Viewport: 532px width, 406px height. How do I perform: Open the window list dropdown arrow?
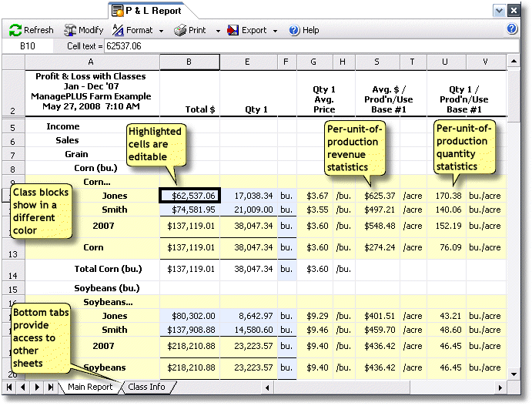point(499,10)
